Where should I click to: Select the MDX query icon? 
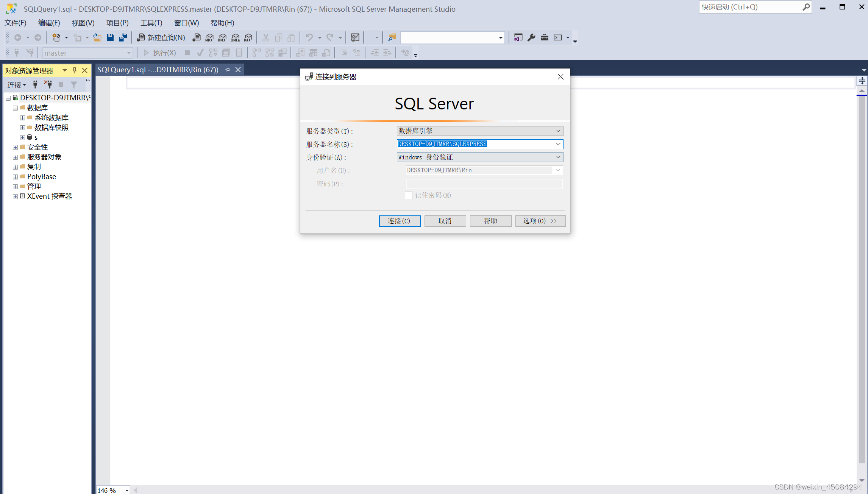click(209, 37)
